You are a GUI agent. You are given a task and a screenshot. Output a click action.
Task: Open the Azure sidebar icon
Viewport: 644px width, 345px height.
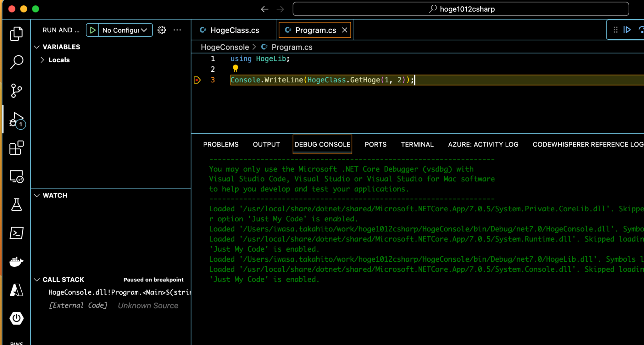pos(16,290)
